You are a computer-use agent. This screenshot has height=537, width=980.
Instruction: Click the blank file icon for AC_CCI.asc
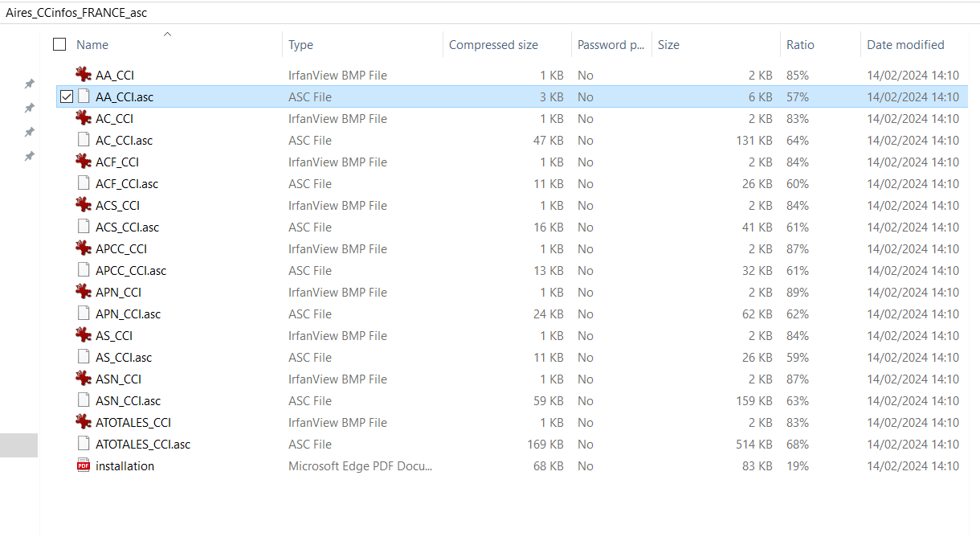(84, 140)
